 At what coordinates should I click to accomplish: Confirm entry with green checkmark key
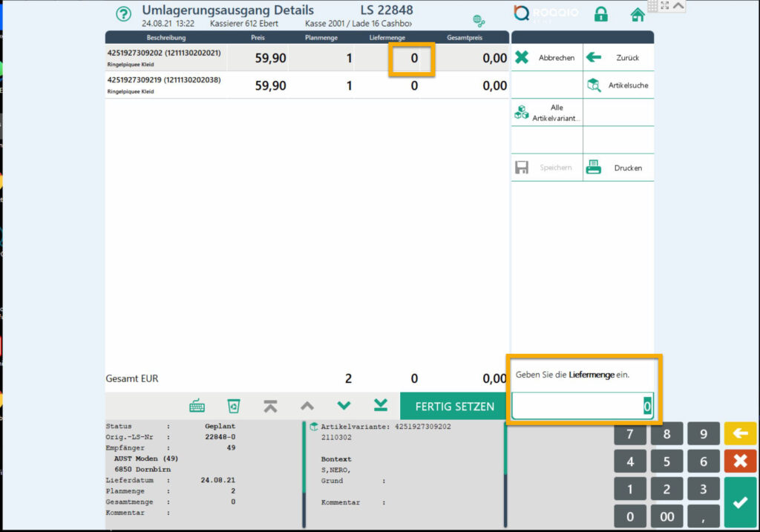(x=739, y=502)
